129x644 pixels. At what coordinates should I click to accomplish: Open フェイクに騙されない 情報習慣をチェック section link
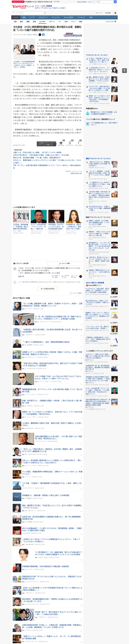click(x=100, y=119)
